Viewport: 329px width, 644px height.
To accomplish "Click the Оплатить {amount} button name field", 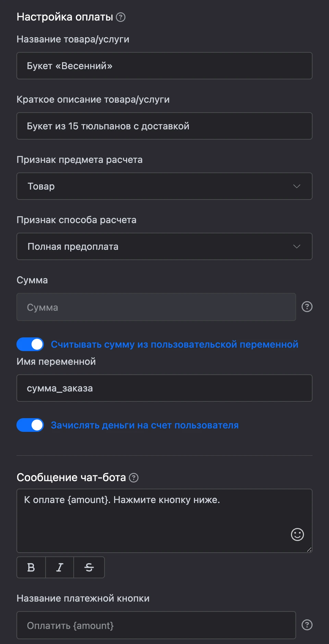I will (156, 625).
